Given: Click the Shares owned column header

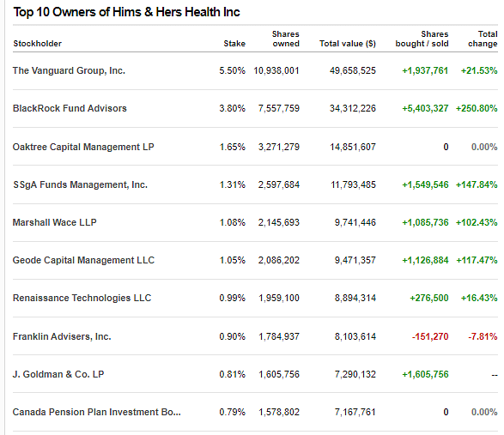Looking at the screenshot, I should tap(286, 39).
